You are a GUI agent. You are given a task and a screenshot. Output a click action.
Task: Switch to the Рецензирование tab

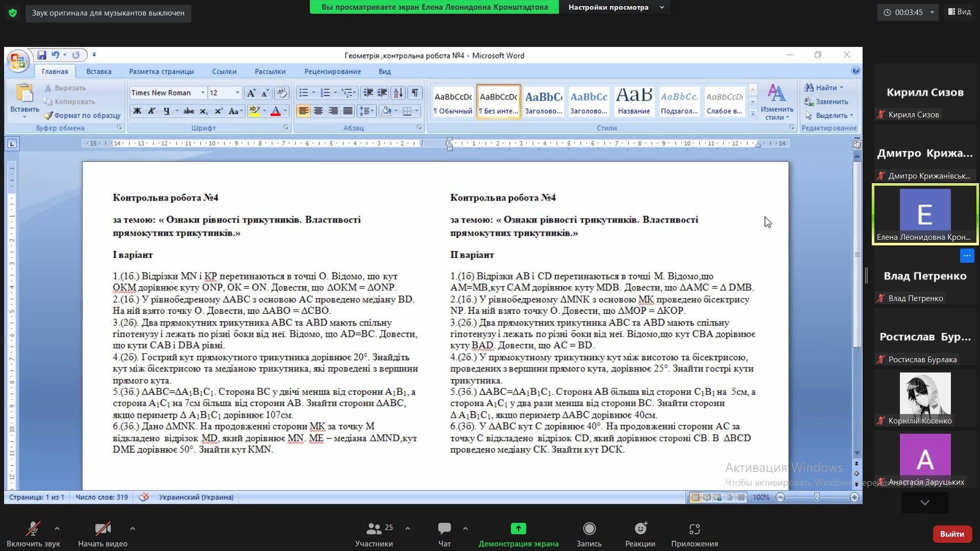tap(332, 71)
